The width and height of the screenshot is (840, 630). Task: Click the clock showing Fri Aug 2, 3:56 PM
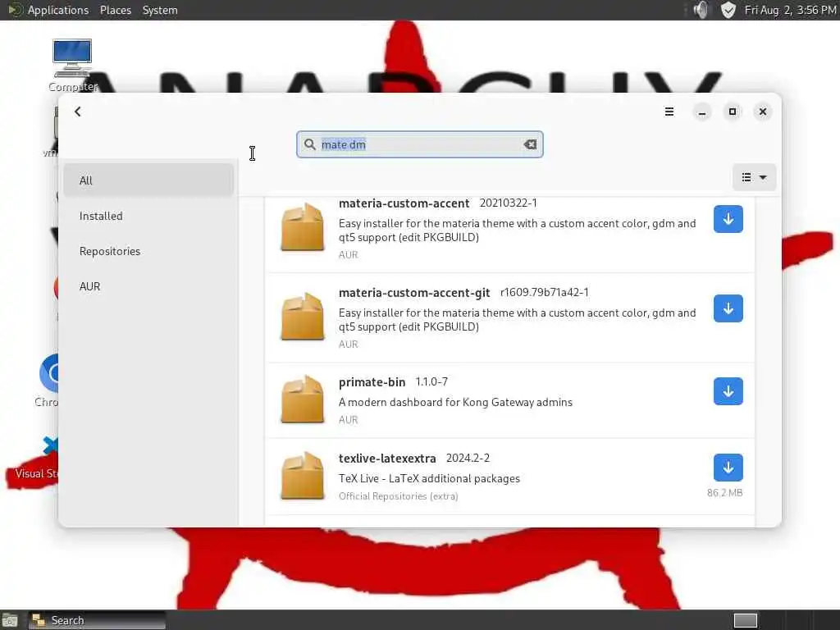click(790, 10)
